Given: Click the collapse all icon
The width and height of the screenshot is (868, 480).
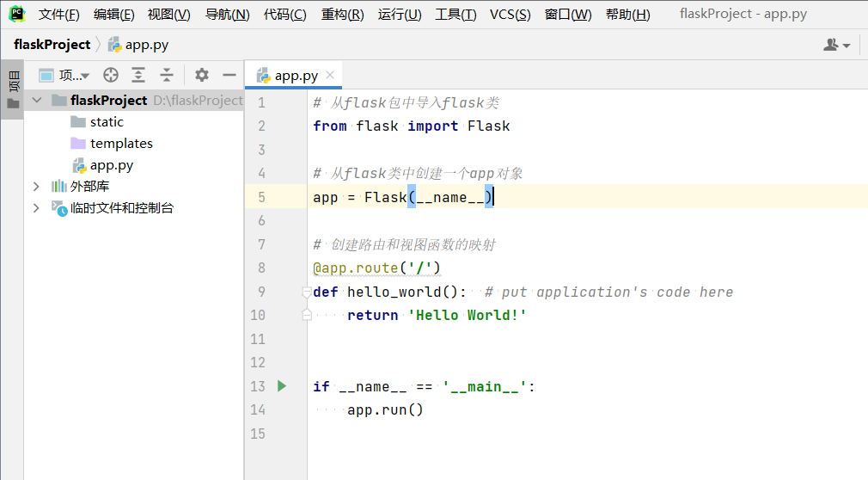Looking at the screenshot, I should [166, 75].
